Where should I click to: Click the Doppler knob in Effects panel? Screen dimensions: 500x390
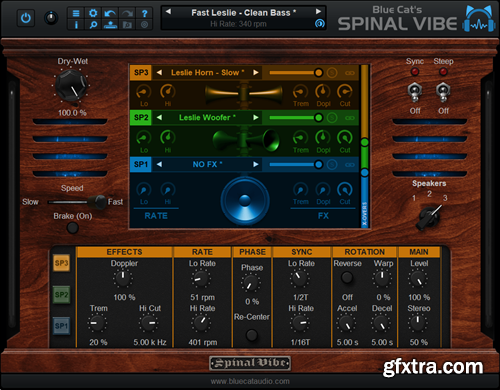tap(123, 279)
